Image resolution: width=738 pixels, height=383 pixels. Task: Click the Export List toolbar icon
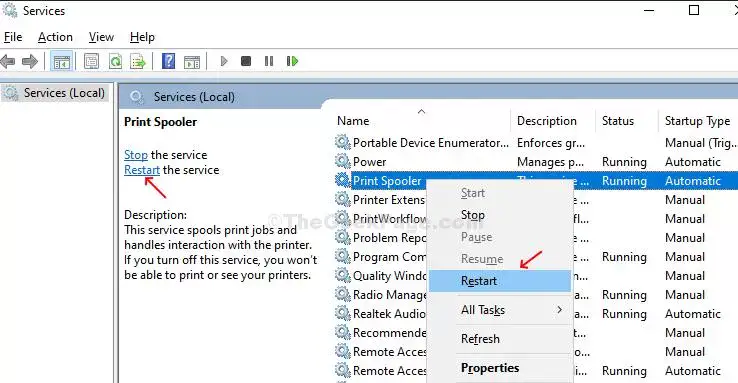point(138,61)
